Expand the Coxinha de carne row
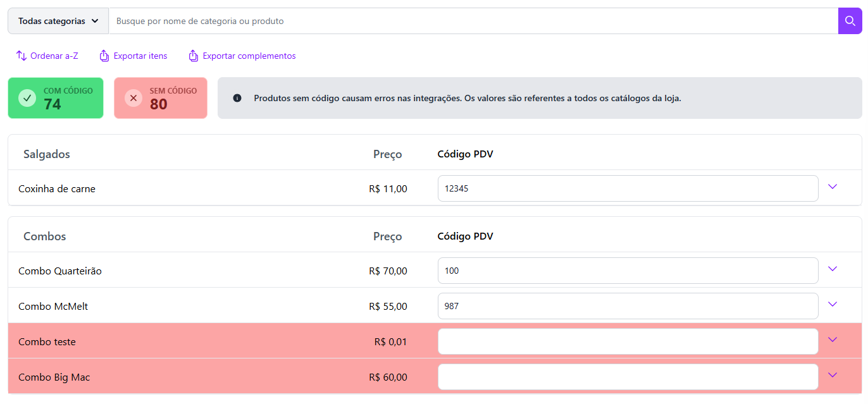The width and height of the screenshot is (868, 404). [x=833, y=187]
